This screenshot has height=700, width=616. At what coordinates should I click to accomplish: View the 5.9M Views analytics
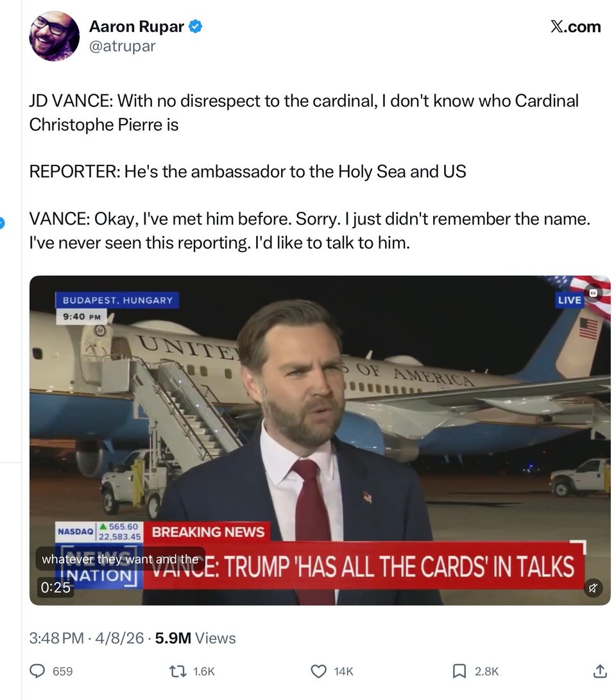pos(195,638)
